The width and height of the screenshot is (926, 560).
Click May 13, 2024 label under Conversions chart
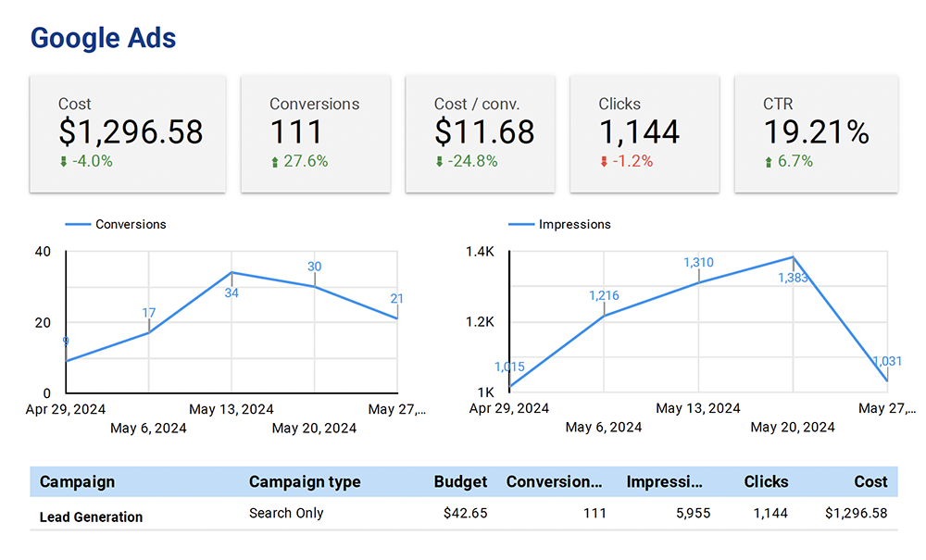(231, 409)
